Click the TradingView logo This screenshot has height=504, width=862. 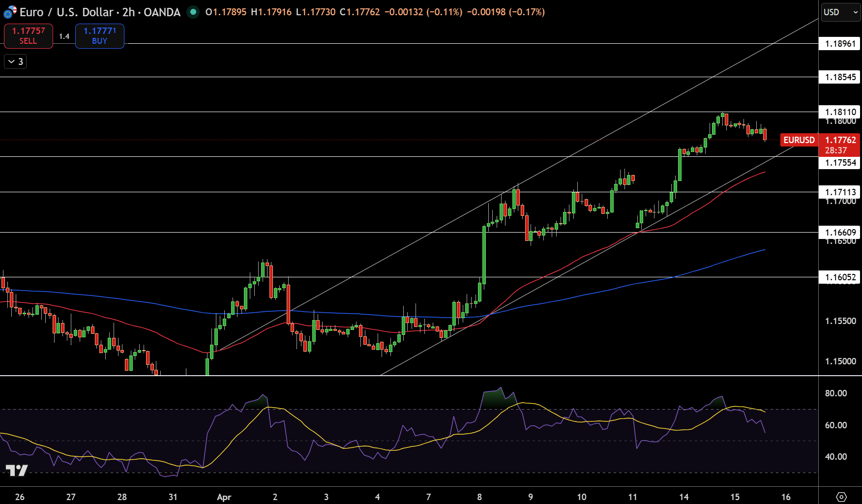click(17, 470)
